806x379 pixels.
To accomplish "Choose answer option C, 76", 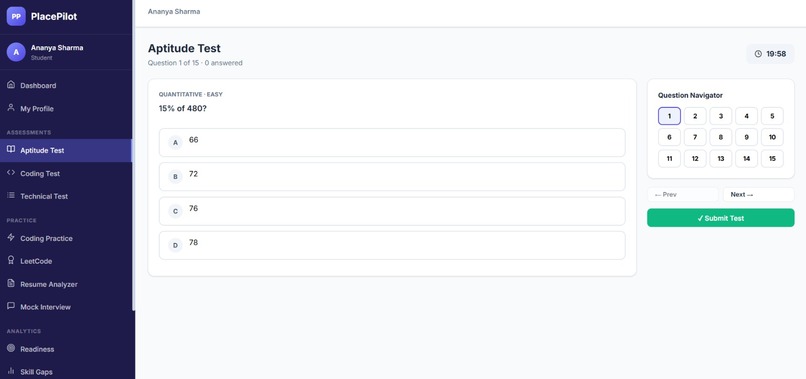I will point(392,211).
